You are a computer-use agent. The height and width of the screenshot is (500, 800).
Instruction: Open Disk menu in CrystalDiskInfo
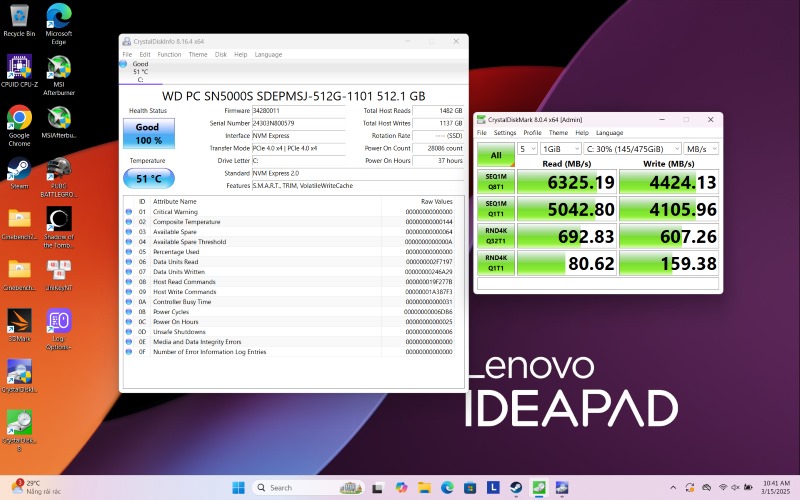(x=220, y=55)
